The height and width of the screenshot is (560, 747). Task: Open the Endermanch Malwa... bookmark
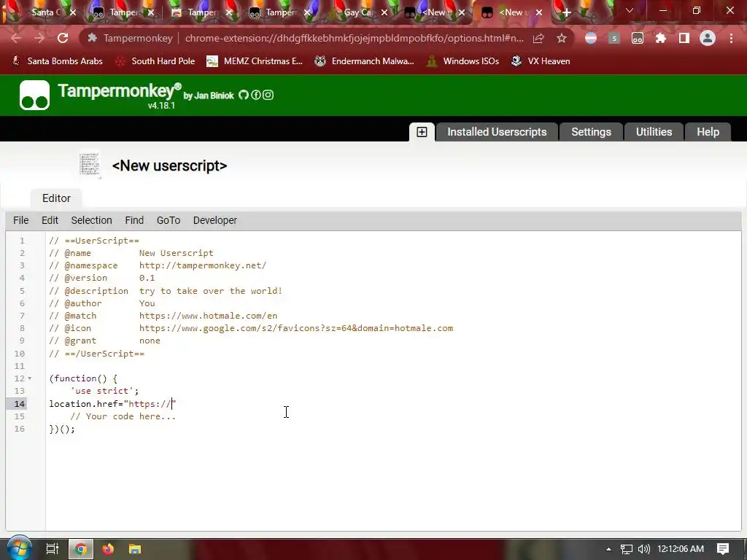click(365, 61)
